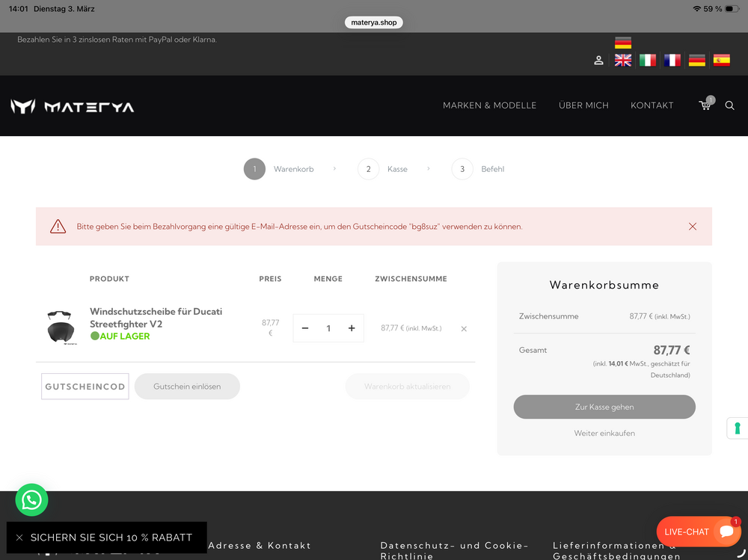
Task: Open the green accessibility widget icon
Action: click(738, 428)
